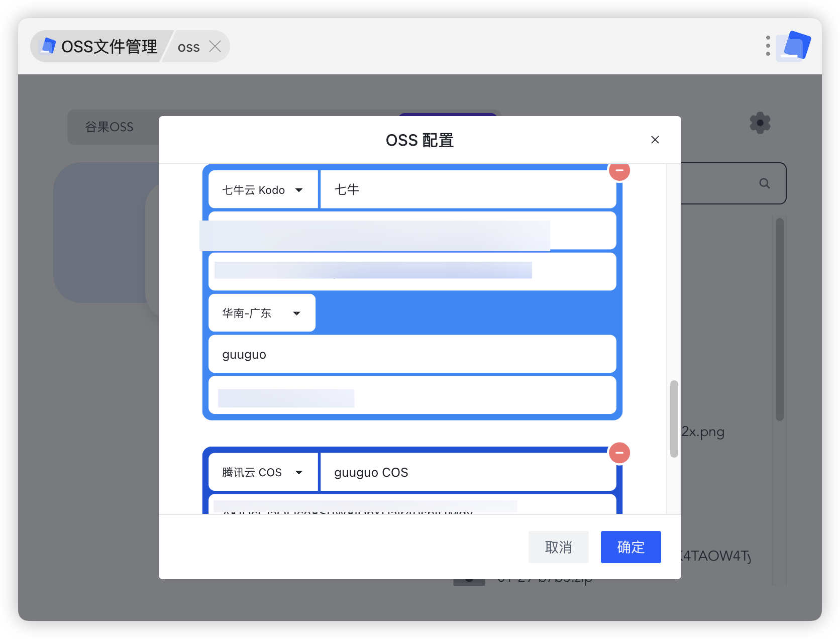Select the OSS文件管理 tab
The height and width of the screenshot is (639, 840).
[x=99, y=46]
